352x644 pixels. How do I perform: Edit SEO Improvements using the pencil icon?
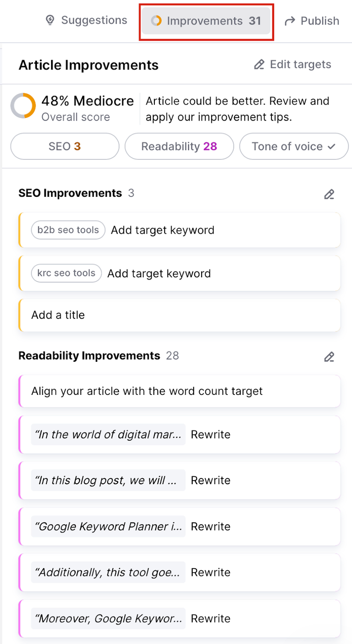point(329,194)
